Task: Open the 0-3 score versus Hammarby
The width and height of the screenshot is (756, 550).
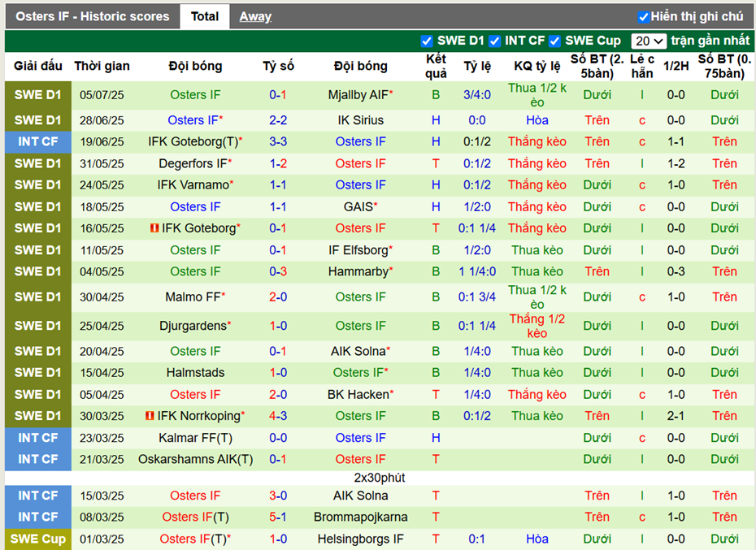Action: 278,271
